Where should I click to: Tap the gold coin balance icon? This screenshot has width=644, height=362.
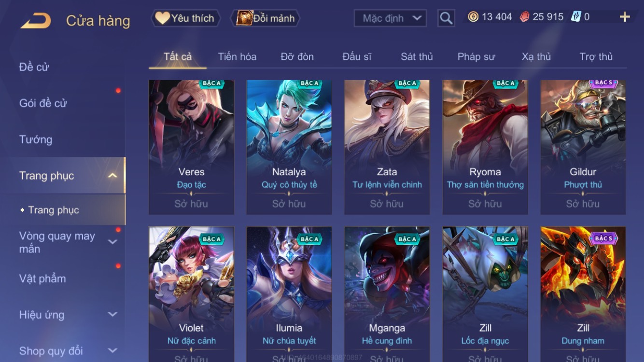coord(473,17)
